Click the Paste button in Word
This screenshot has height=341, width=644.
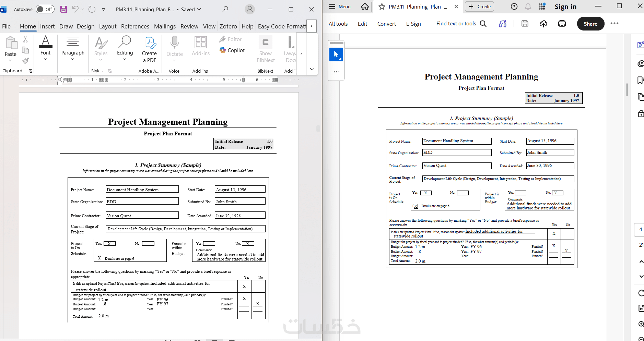pos(11,47)
